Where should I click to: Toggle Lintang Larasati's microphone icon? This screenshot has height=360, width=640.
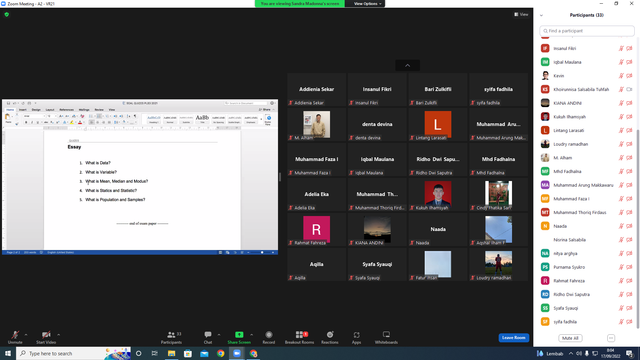point(621,130)
